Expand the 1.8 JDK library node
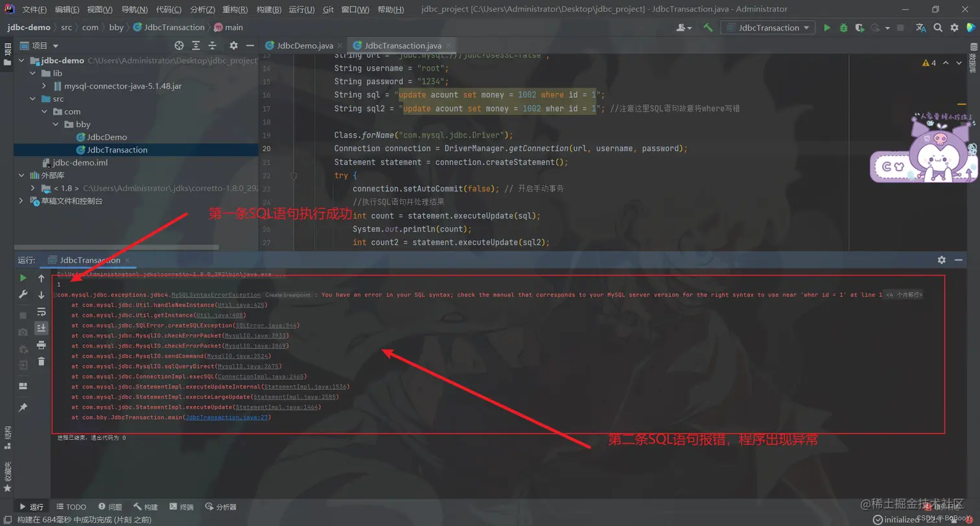Viewport: 980px width, 526px height. click(32, 188)
